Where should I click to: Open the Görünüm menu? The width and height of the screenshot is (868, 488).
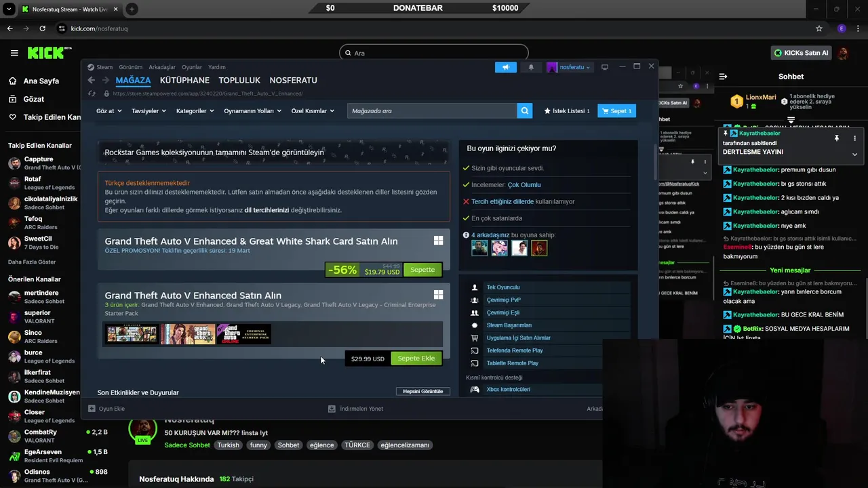click(131, 67)
